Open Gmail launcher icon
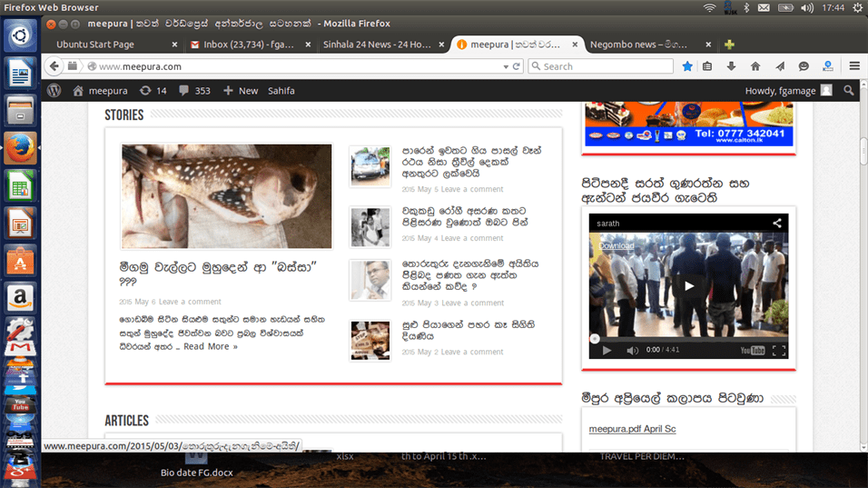The width and height of the screenshot is (868, 488). (x=21, y=348)
